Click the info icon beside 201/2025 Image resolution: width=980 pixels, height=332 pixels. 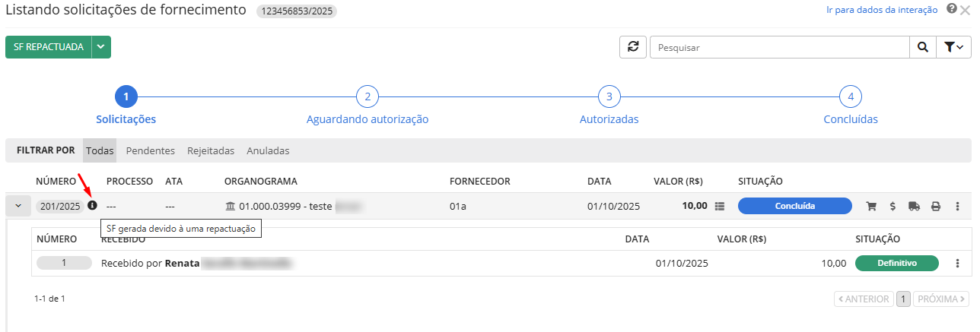tap(93, 205)
